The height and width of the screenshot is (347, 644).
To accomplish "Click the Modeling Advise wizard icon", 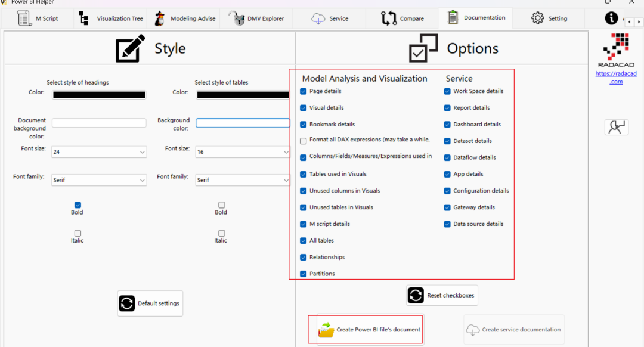I will coord(159,18).
